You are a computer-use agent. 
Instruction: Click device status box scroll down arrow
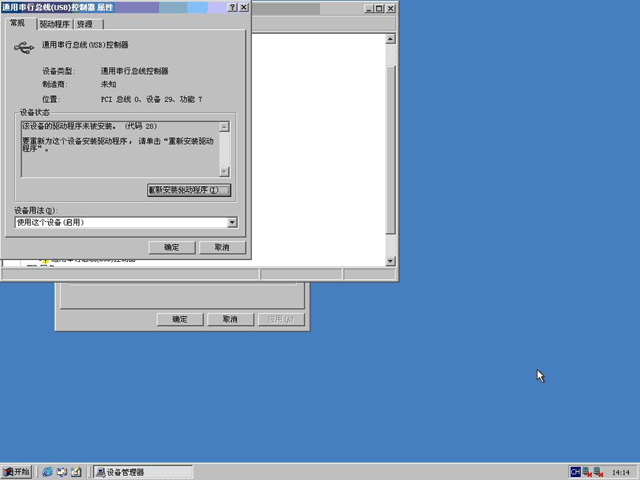coord(224,171)
